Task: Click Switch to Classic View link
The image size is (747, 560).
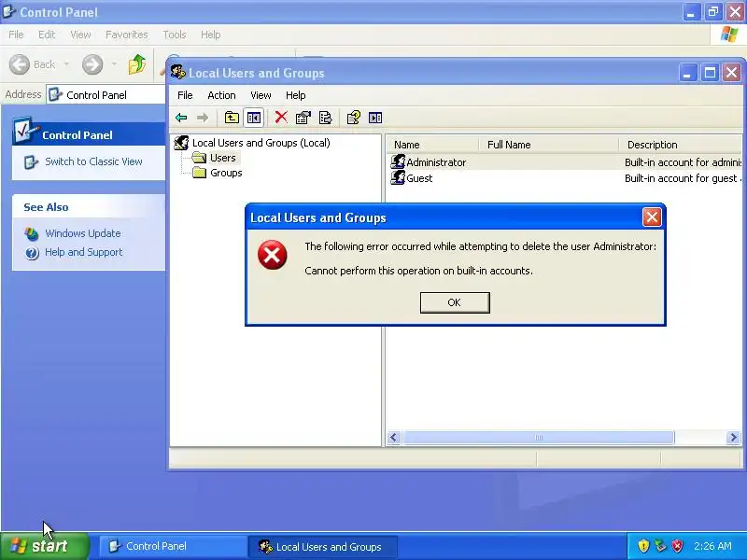Action: [93, 161]
